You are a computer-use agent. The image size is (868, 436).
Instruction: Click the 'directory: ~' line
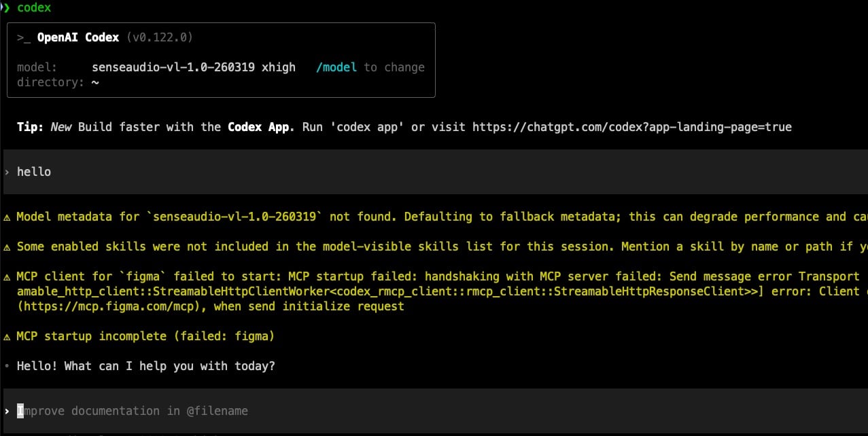pyautogui.click(x=58, y=82)
